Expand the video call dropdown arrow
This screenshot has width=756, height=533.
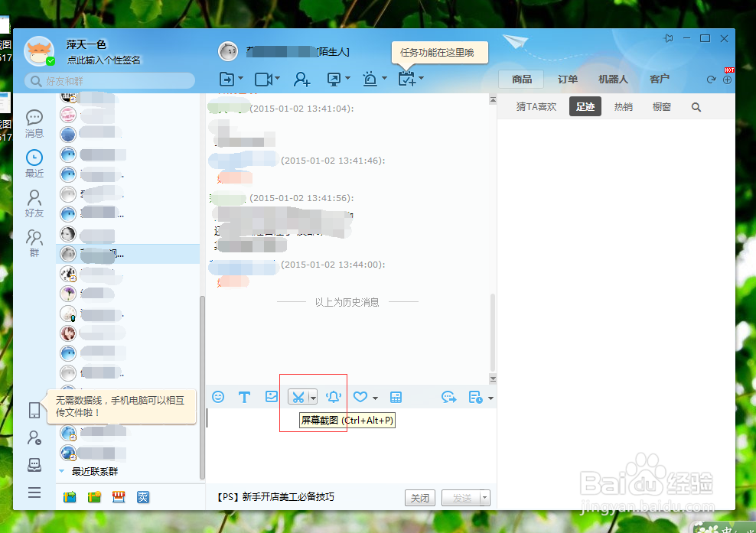277,78
